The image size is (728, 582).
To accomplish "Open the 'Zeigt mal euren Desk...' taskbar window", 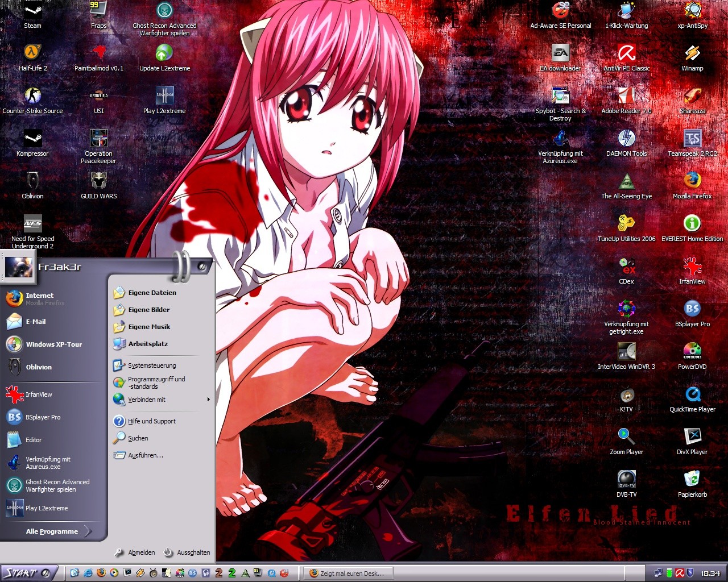I will coord(349,573).
